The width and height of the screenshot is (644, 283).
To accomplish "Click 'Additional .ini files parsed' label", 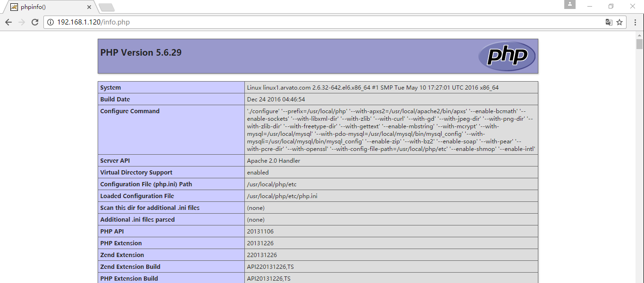I will coord(137,220).
